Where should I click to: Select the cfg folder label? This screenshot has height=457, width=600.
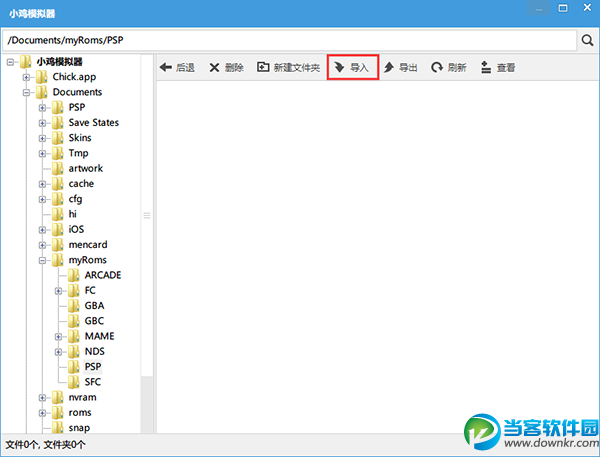pyautogui.click(x=75, y=199)
